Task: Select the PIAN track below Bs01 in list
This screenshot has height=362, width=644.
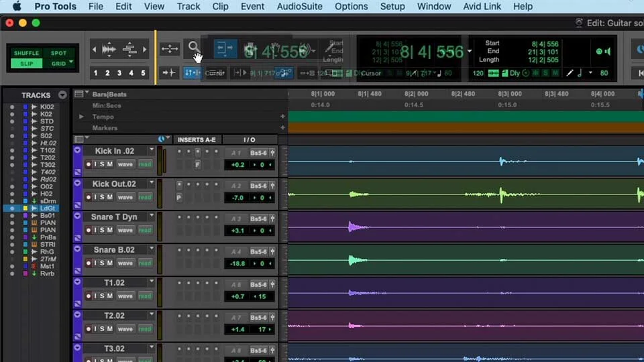Action: click(48, 223)
